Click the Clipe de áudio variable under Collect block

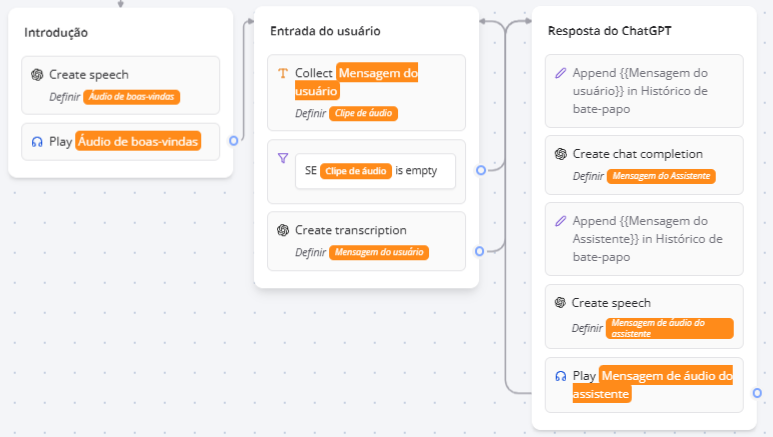(364, 114)
